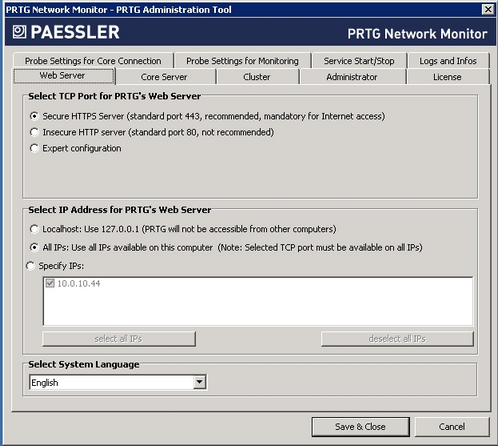Open Probe Settings for Monitoring tab

[x=242, y=61]
